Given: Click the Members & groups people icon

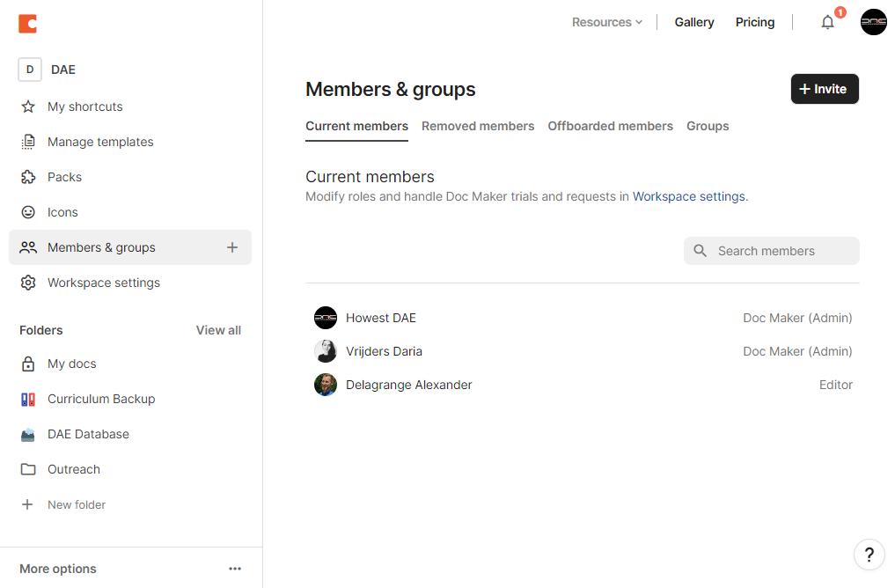Looking at the screenshot, I should 28,247.
